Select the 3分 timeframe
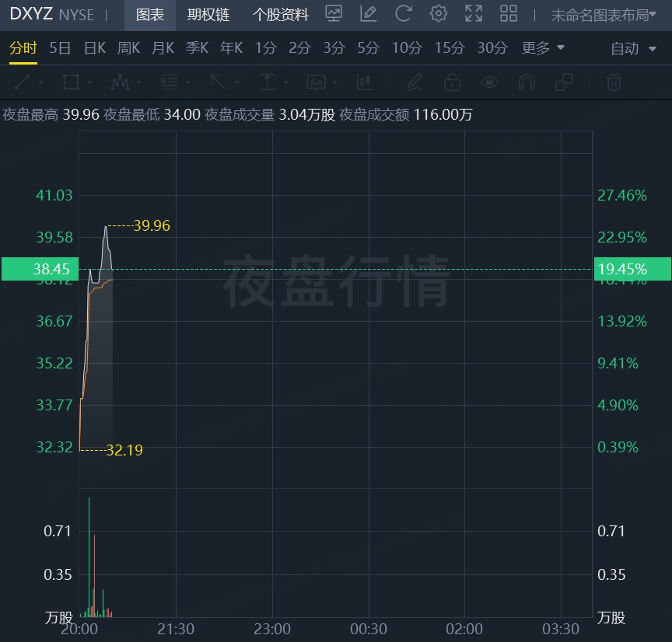Viewport: 672px width, 642px height. (x=334, y=47)
